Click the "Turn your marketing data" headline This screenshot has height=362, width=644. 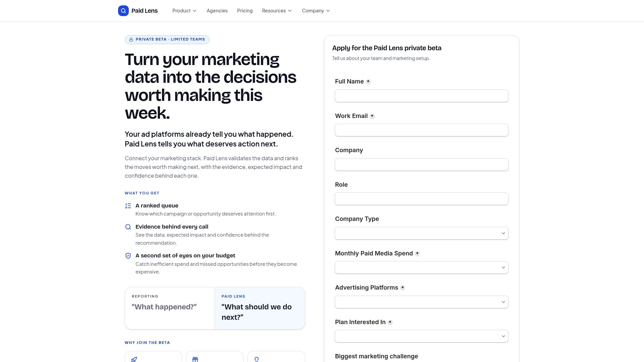[x=211, y=86]
